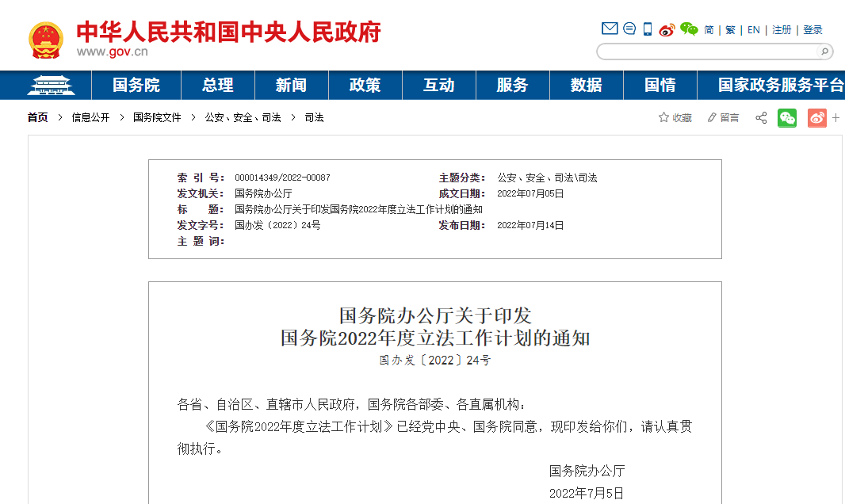Open the 政策 navigation menu

point(365,86)
